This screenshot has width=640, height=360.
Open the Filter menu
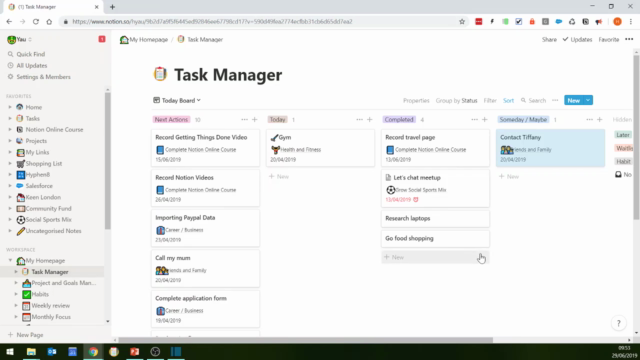coord(490,100)
